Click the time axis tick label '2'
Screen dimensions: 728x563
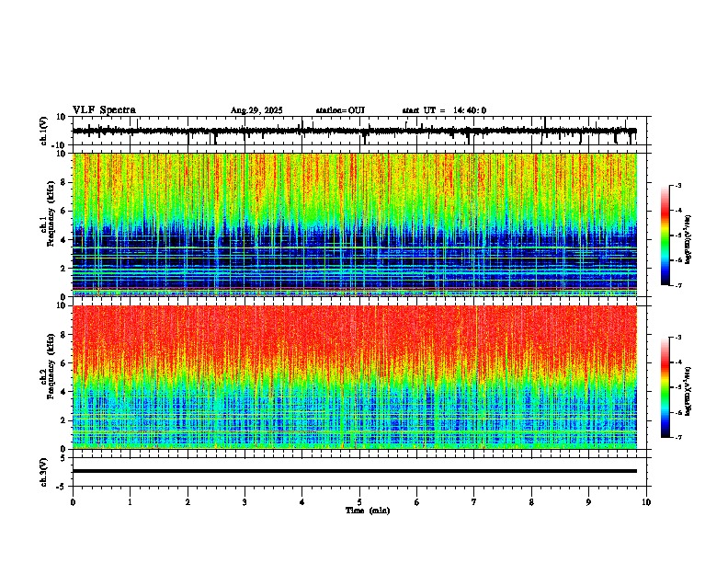click(x=188, y=502)
